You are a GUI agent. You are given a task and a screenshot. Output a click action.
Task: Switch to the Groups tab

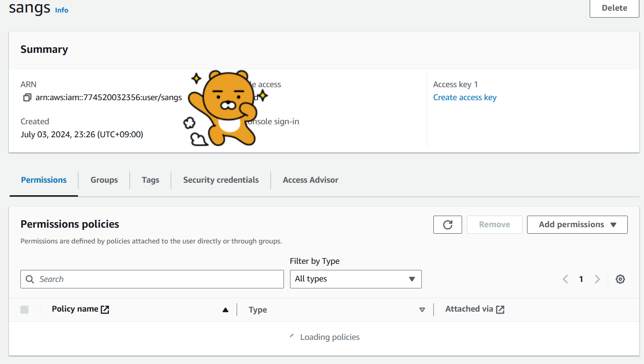(104, 180)
